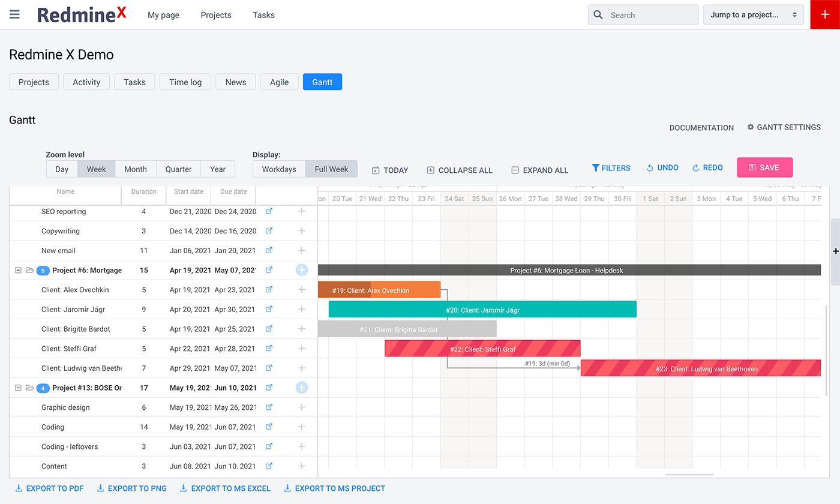Display Full Week
The height and width of the screenshot is (504, 840).
coord(331,169)
